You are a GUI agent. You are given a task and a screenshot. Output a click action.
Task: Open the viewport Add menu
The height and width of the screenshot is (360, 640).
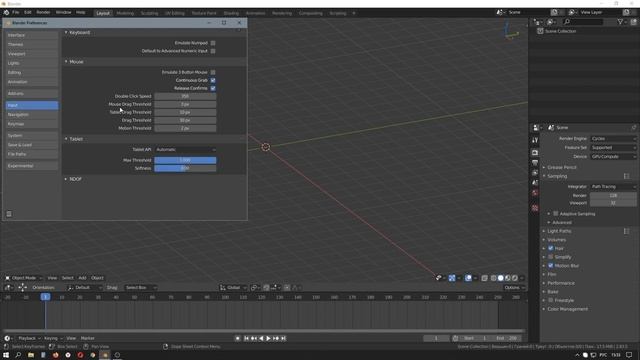[x=82, y=278]
